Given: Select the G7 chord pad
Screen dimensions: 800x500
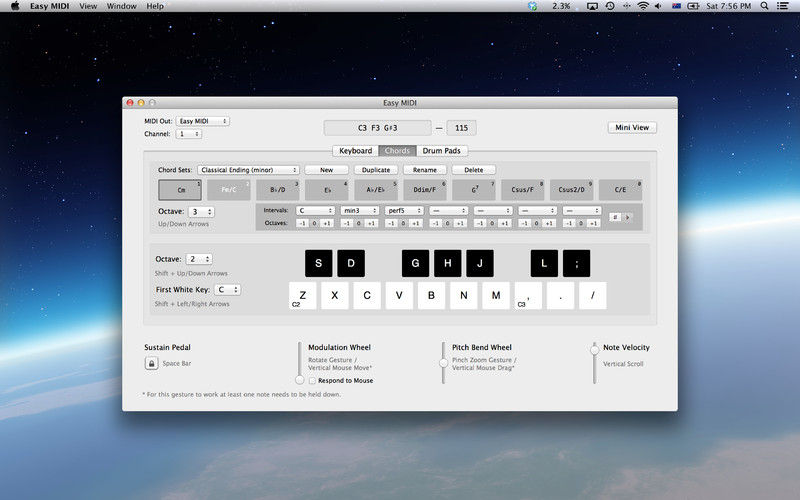Looking at the screenshot, I should 474,190.
